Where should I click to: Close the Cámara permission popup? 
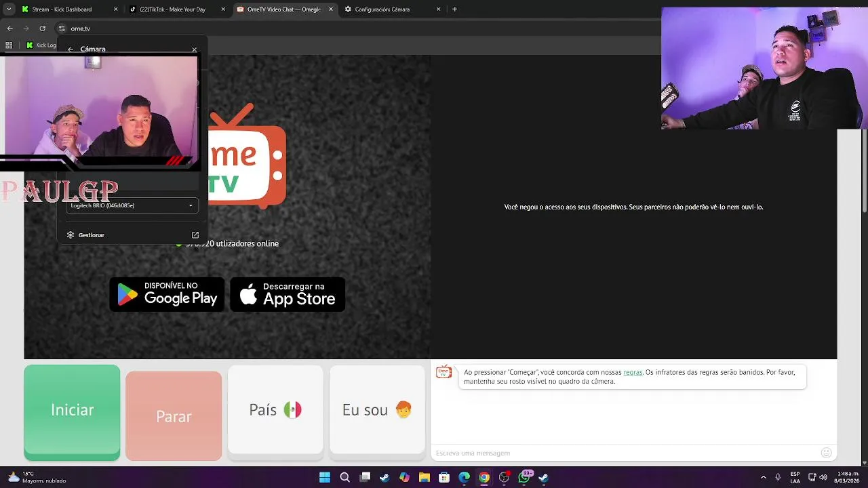195,49
